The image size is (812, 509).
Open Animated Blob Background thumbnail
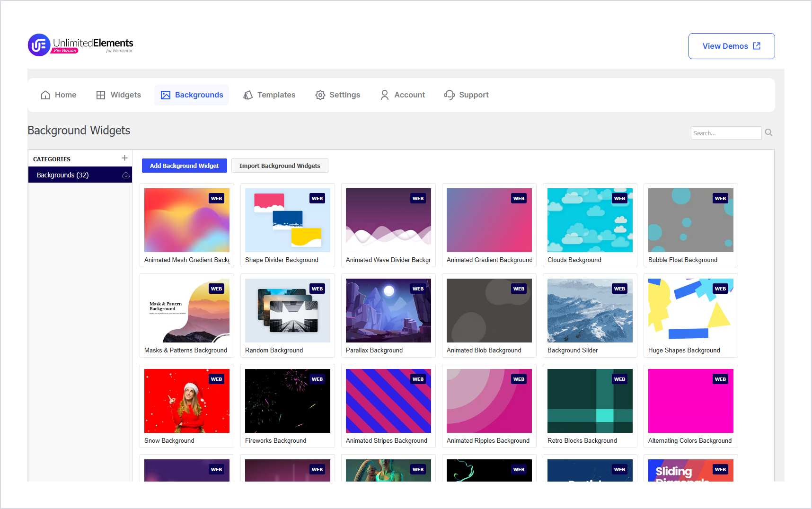coord(489,311)
